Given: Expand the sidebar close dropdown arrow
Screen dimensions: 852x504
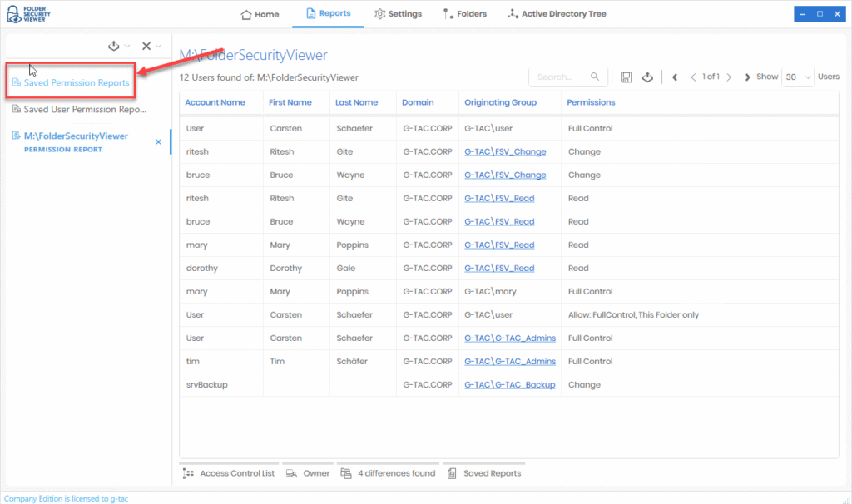Looking at the screenshot, I should [x=159, y=47].
